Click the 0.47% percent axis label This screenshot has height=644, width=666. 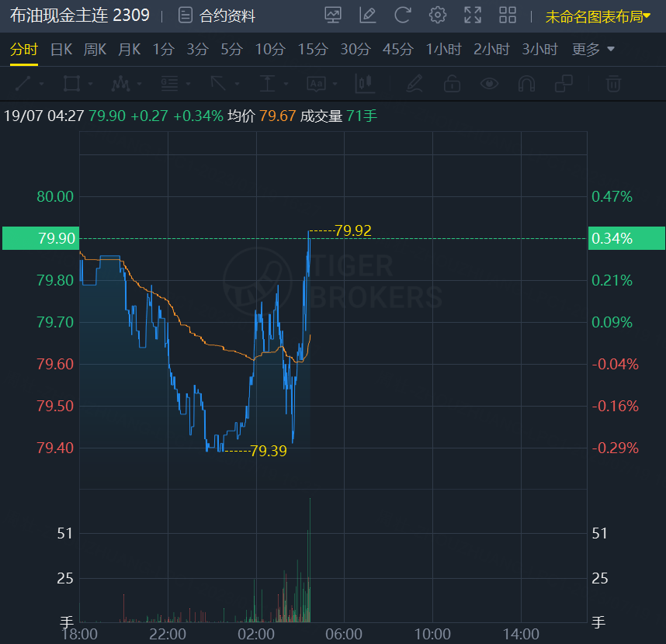(612, 196)
